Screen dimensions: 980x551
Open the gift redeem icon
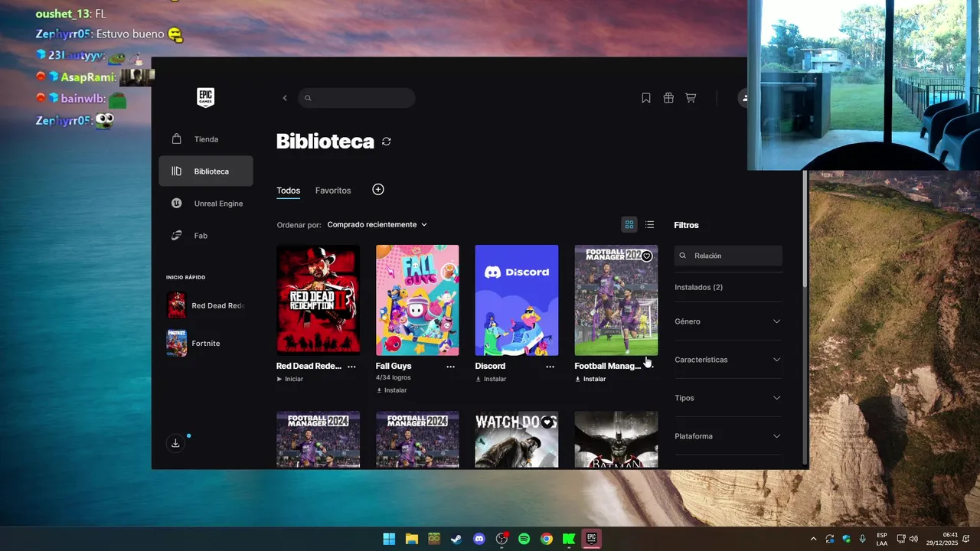668,98
